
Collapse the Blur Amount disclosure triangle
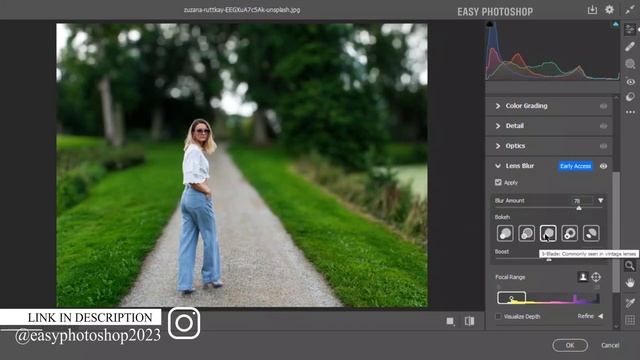600,200
